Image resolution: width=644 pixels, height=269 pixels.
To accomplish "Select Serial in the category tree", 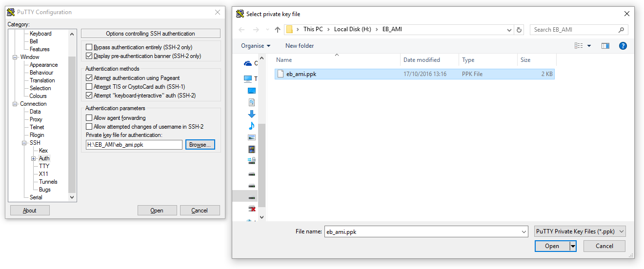I will [36, 197].
